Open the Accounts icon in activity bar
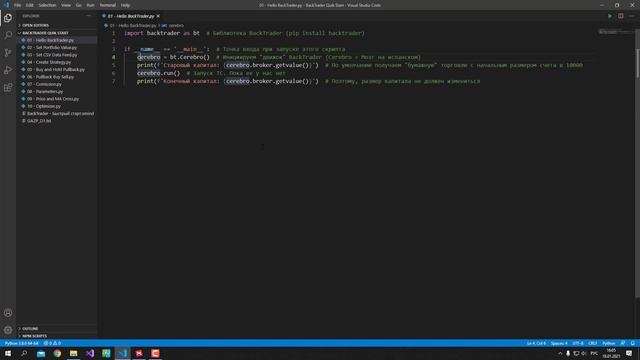The width and height of the screenshot is (640, 360). coord(8,313)
